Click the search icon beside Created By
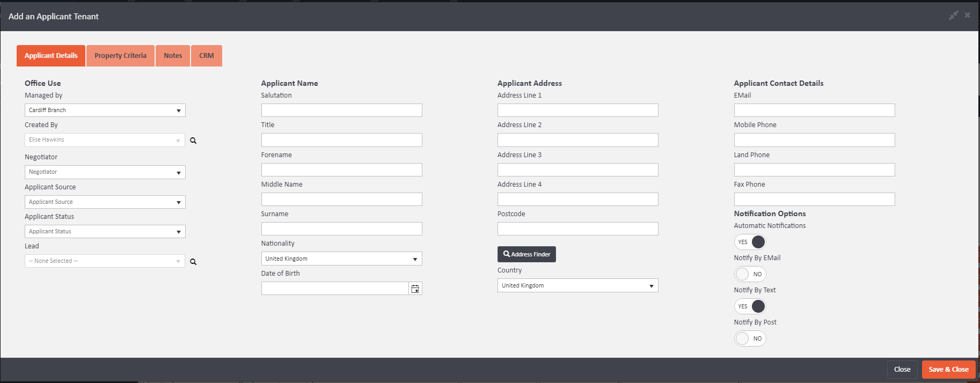 tap(193, 141)
